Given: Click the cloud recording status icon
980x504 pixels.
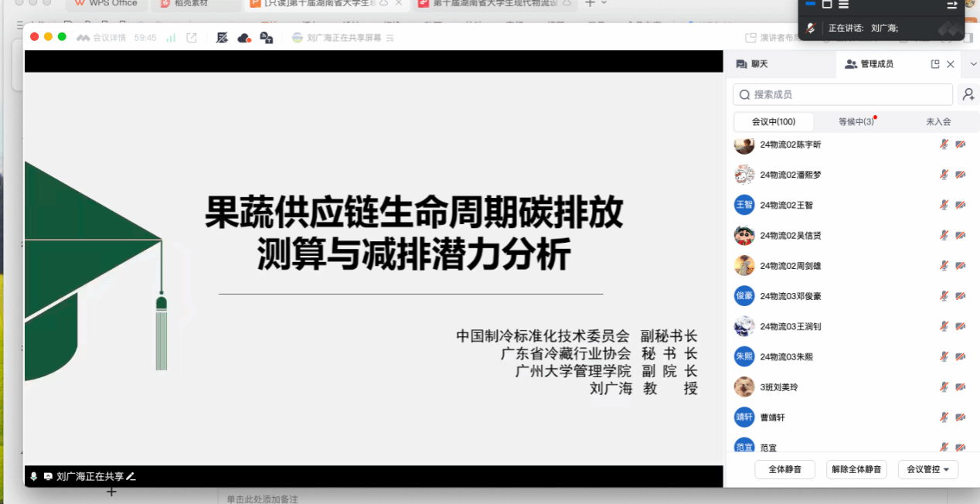Looking at the screenshot, I should (244, 37).
